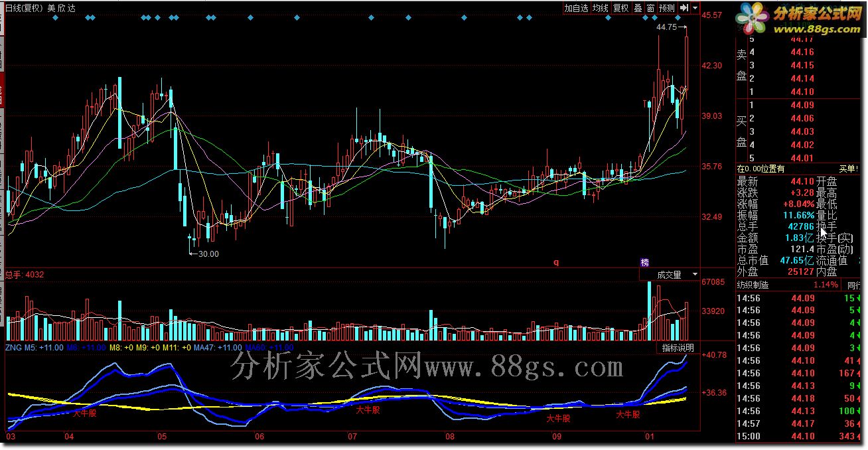Click the 总手 42786 value
Image resolution: width=868 pixels, height=450 pixels.
pos(801,226)
